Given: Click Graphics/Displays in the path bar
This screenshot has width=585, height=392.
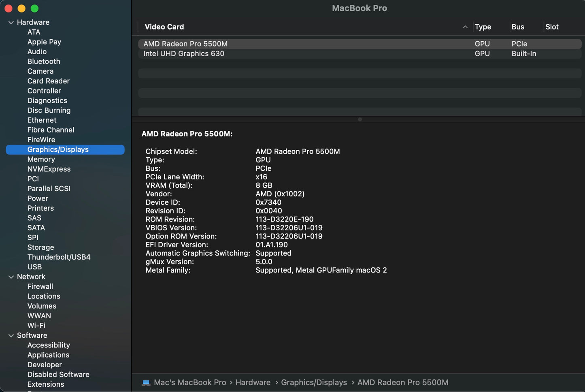Looking at the screenshot, I should pos(314,383).
